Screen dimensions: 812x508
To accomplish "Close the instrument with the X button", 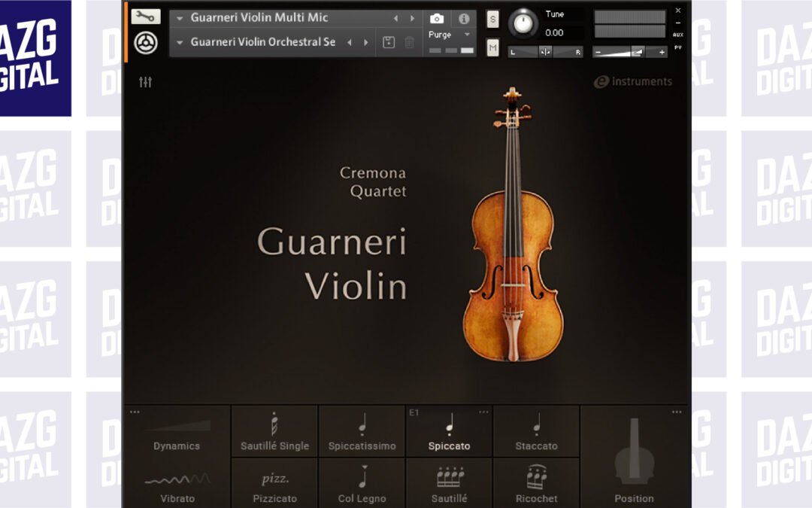I will click(x=678, y=11).
